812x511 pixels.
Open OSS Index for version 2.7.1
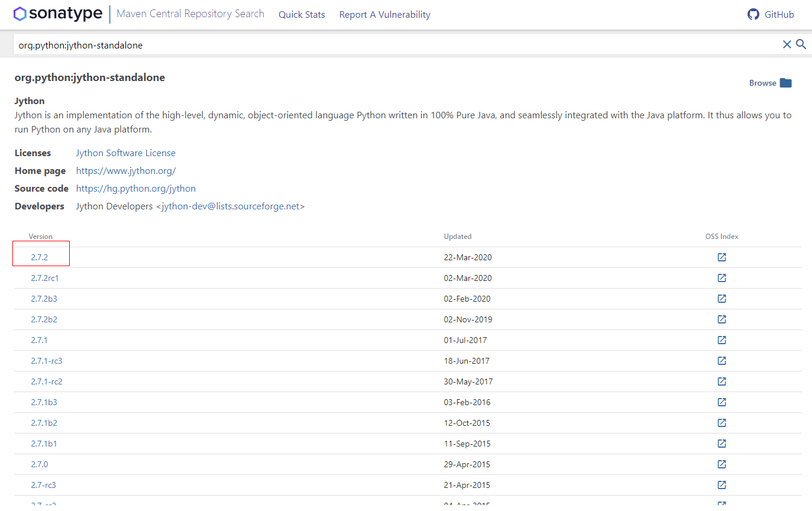(722, 340)
